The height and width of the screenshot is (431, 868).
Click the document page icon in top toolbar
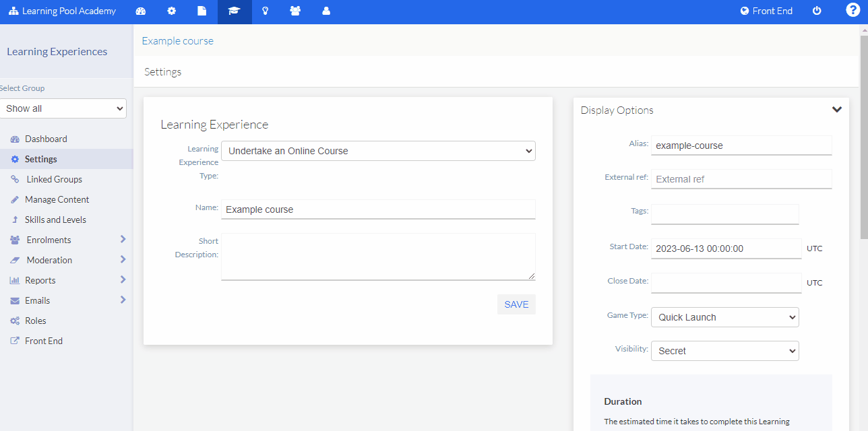click(202, 11)
